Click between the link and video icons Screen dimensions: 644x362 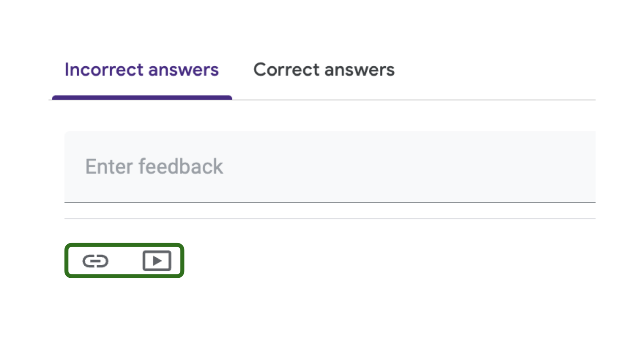tap(126, 261)
